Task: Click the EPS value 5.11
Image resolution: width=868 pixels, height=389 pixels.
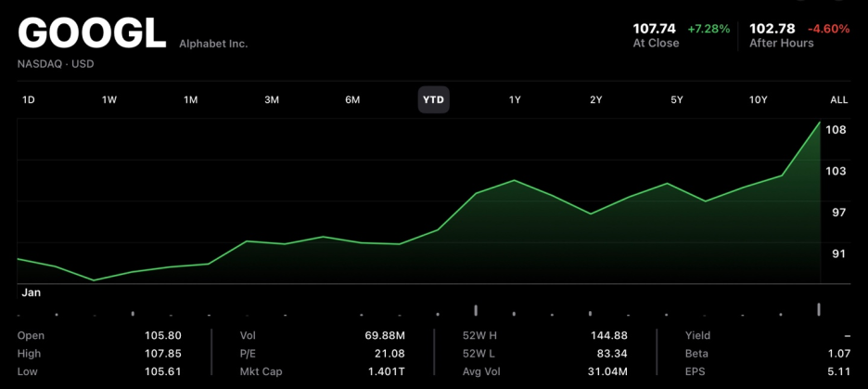Action: click(840, 371)
